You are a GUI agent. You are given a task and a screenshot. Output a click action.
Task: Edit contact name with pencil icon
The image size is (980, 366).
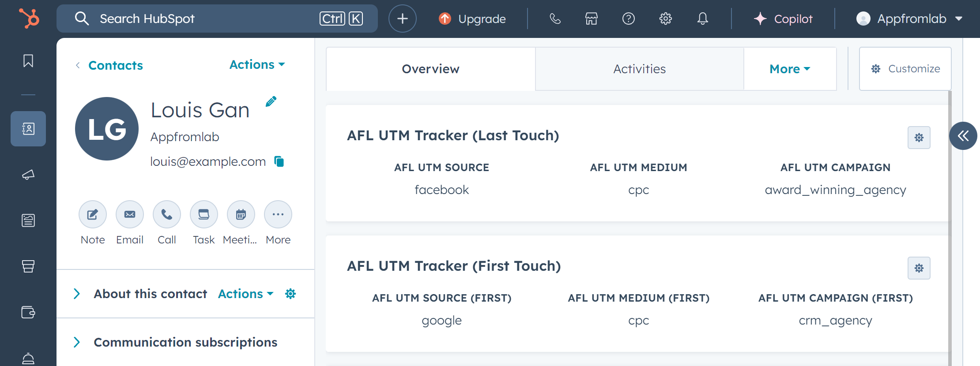[271, 102]
